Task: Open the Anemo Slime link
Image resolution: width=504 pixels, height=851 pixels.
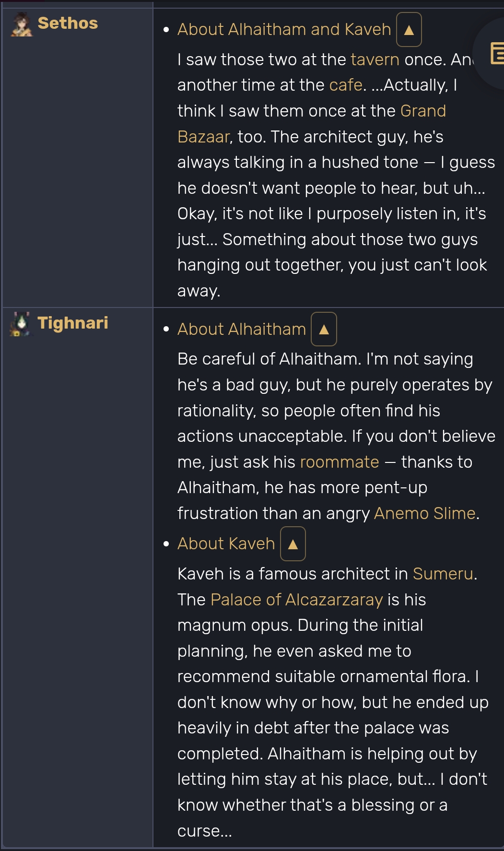Action: tap(425, 513)
